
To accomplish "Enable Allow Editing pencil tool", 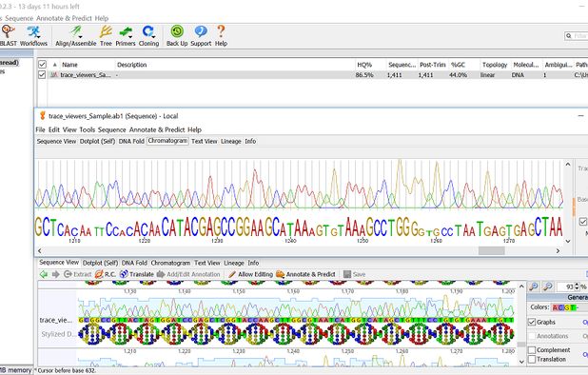I will [250, 274].
